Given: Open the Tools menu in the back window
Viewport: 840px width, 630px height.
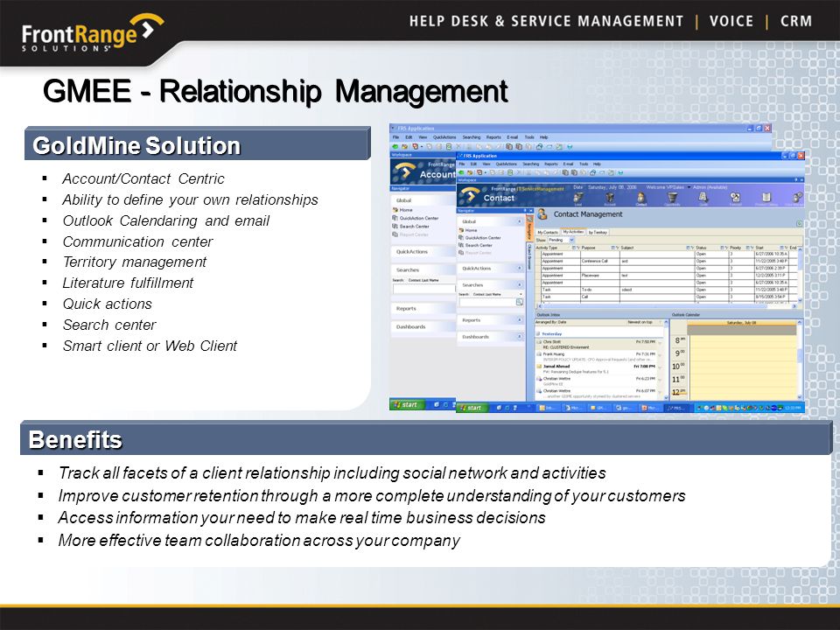Looking at the screenshot, I should click(x=529, y=137).
